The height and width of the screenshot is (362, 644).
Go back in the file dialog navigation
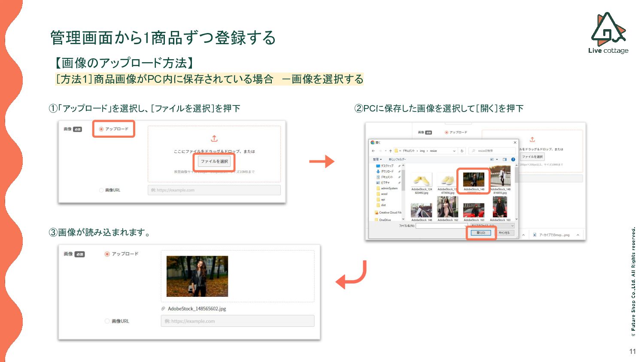pyautogui.click(x=373, y=151)
